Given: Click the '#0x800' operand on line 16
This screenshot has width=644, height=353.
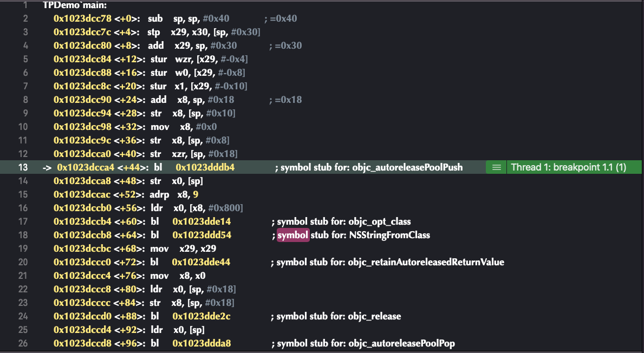Looking at the screenshot, I should pos(224,208).
